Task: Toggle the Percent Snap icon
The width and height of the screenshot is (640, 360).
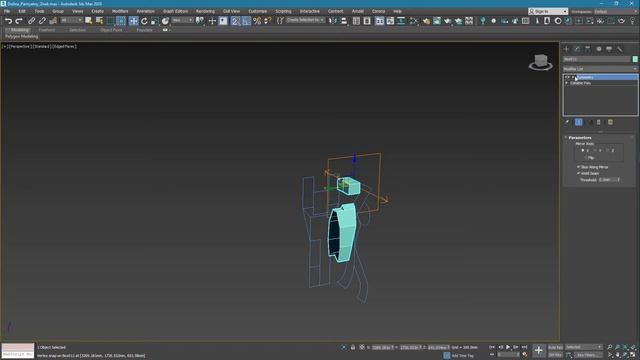Action: pos(257,21)
